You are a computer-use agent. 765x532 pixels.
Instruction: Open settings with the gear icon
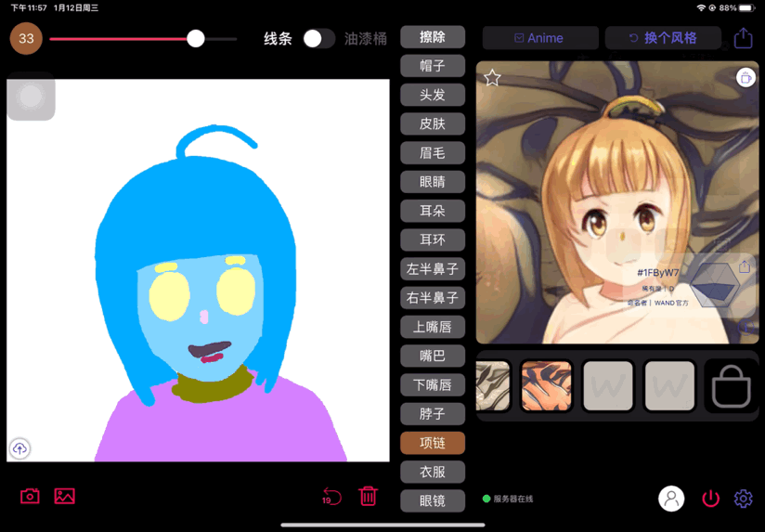tap(744, 499)
